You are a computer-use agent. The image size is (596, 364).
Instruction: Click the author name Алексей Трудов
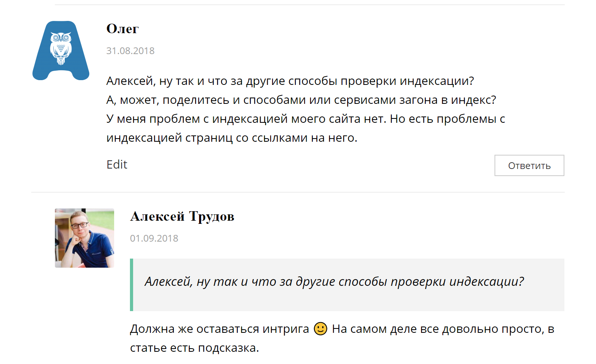tap(182, 216)
